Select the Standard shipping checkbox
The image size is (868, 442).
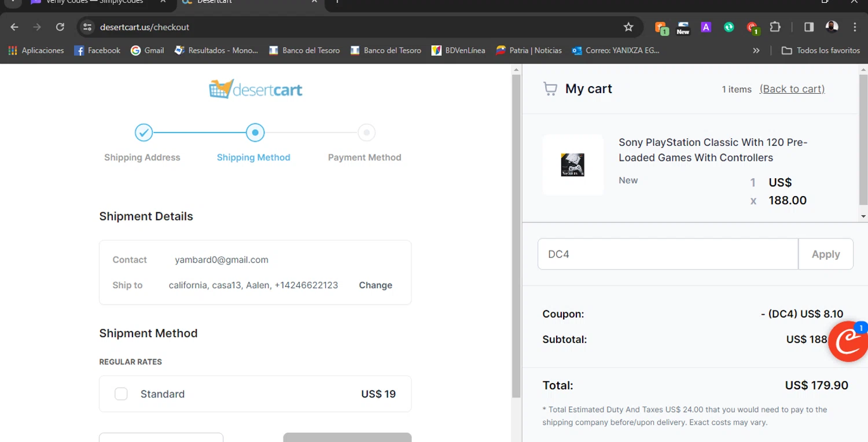[121, 394]
